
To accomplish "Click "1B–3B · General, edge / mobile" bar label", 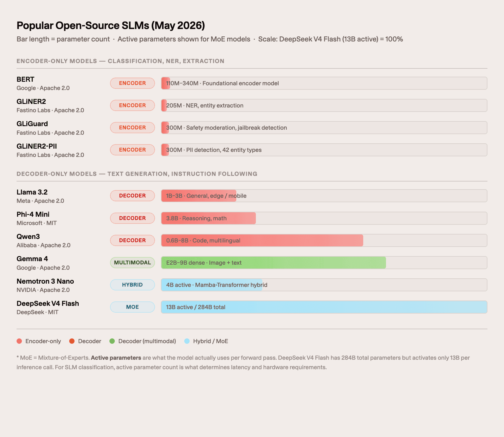I will pos(206,196).
